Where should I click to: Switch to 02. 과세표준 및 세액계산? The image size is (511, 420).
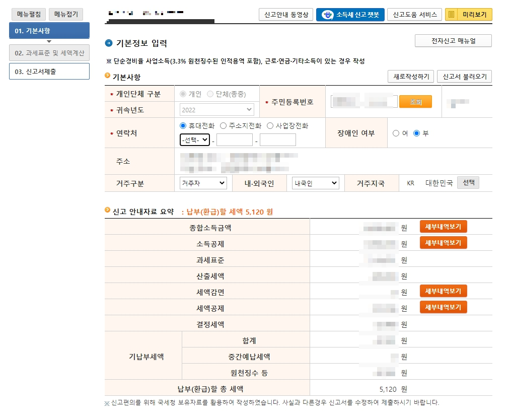tap(49, 52)
